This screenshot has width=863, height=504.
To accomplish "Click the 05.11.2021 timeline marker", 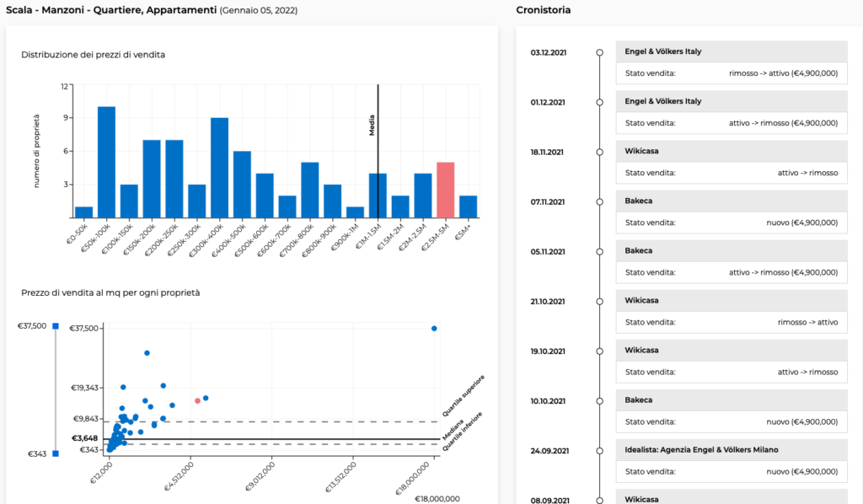I will point(600,252).
